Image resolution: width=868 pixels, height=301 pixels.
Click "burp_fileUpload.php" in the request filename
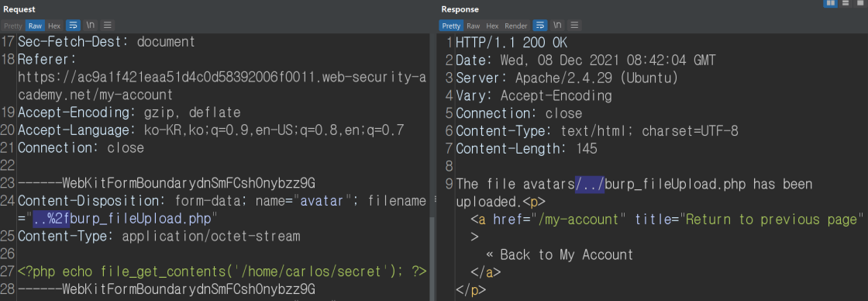[140, 219]
